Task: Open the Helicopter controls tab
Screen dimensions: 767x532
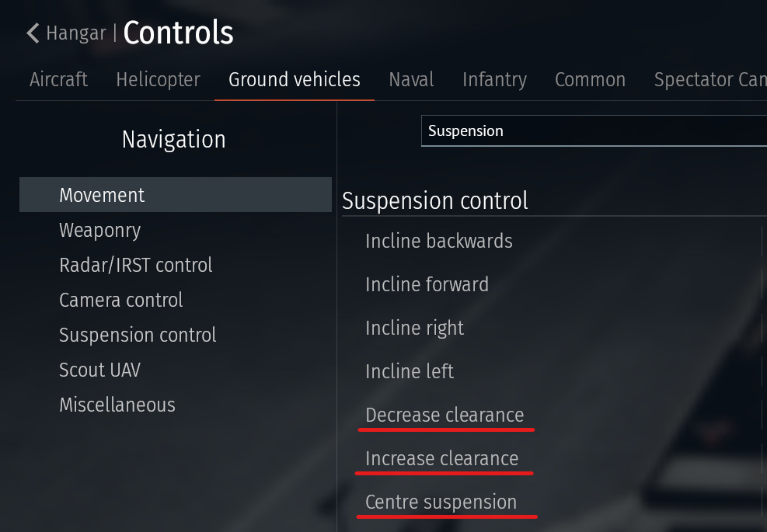Action: point(158,80)
